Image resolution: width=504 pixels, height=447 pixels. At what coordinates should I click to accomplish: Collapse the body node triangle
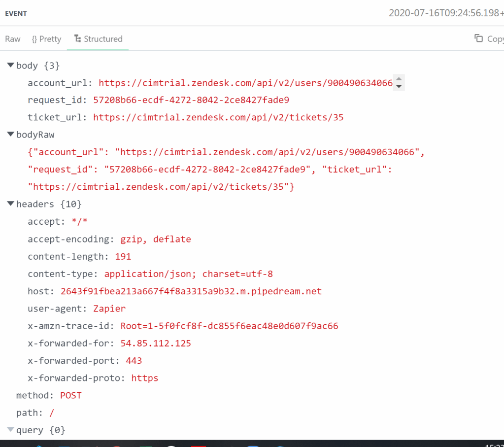[10, 66]
